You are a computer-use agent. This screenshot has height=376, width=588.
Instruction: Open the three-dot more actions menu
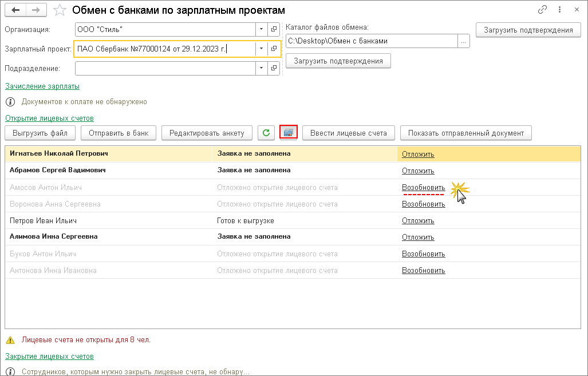(559, 10)
